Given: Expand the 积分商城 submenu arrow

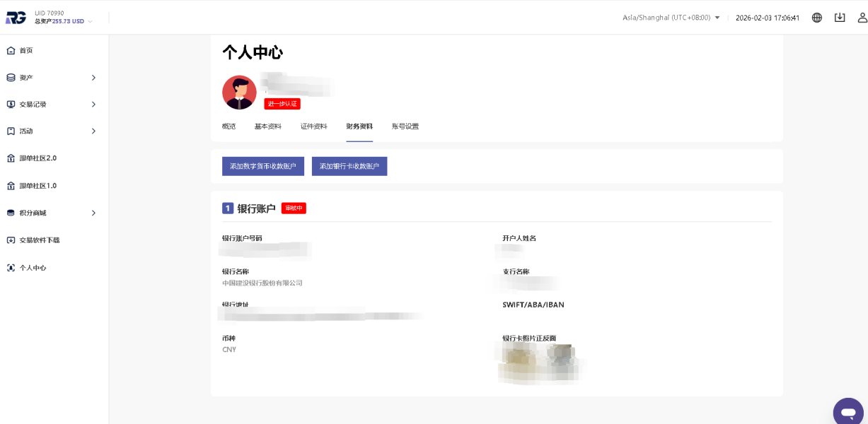Looking at the screenshot, I should [93, 213].
